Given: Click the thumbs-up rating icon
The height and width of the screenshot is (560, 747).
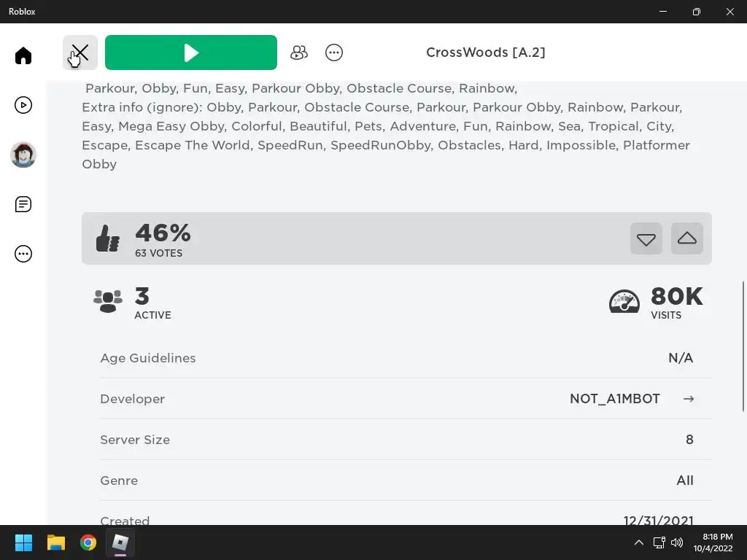Looking at the screenshot, I should click(x=108, y=238).
